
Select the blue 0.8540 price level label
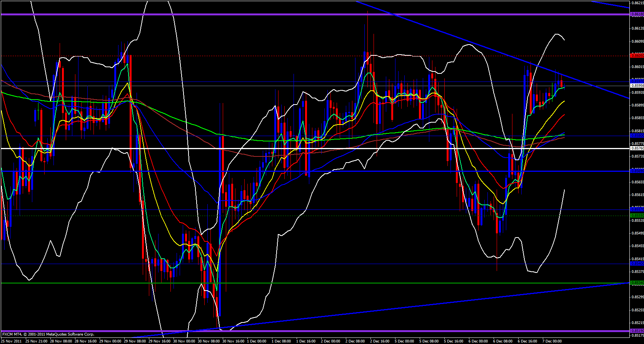pyautogui.click(x=637, y=264)
